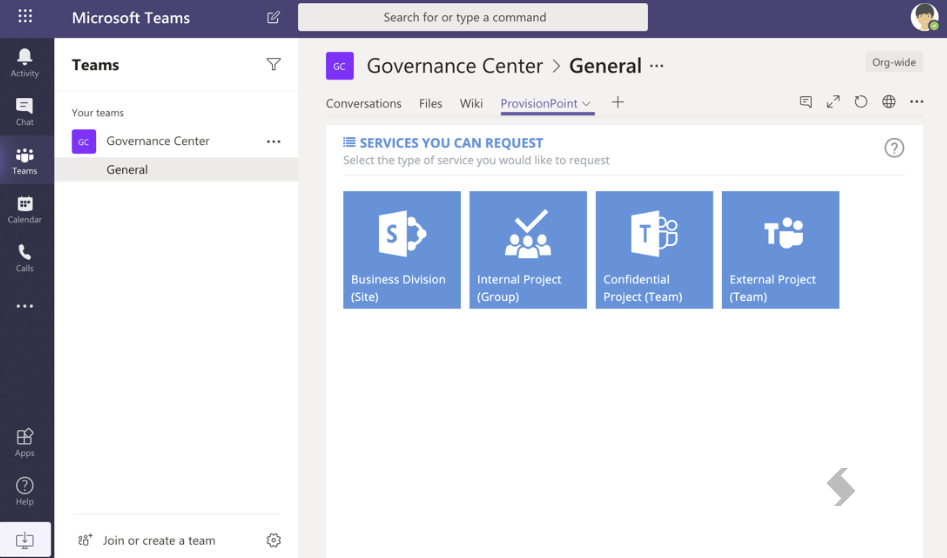This screenshot has width=947, height=558.
Task: Switch to the Wiki tab
Action: (x=471, y=103)
